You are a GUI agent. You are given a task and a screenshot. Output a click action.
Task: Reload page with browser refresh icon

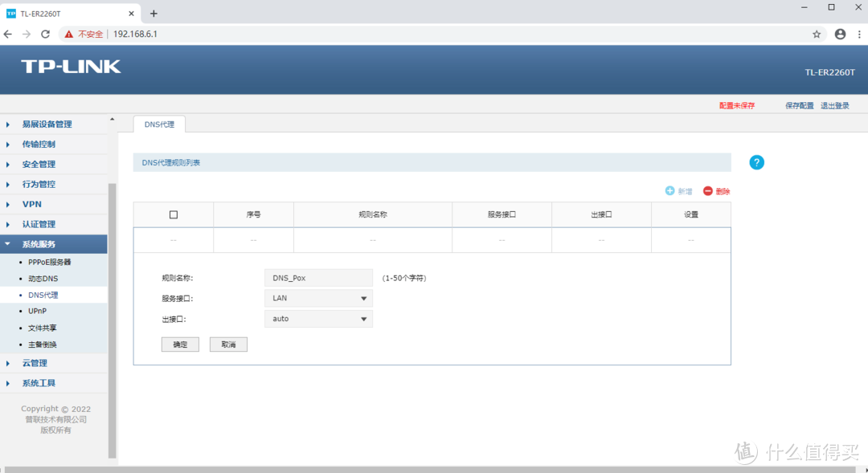[46, 35]
